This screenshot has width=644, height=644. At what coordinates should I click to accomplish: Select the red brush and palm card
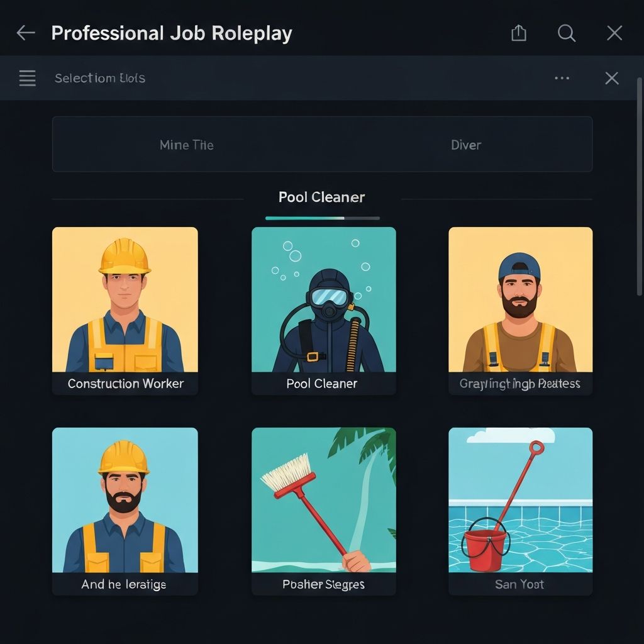pyautogui.click(x=323, y=500)
